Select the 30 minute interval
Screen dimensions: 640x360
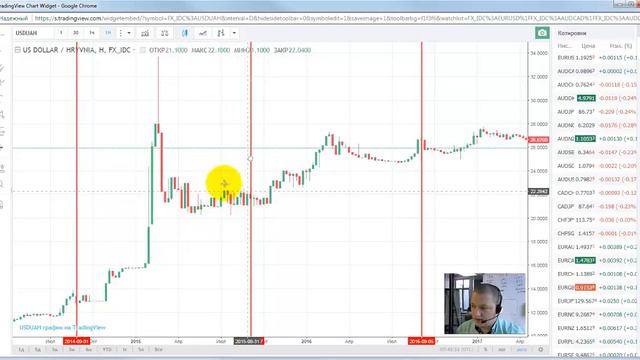76,33
